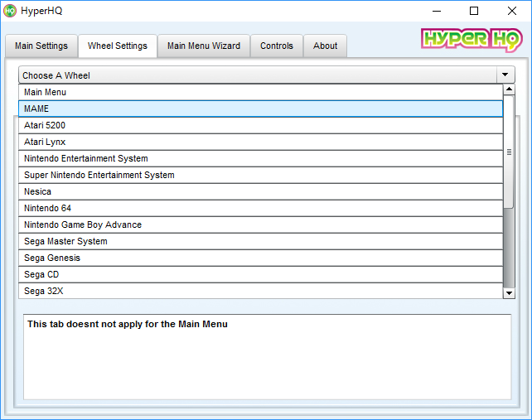Choose the Sega Master System wheel
Image resolution: width=532 pixels, height=420 pixels.
(x=260, y=242)
